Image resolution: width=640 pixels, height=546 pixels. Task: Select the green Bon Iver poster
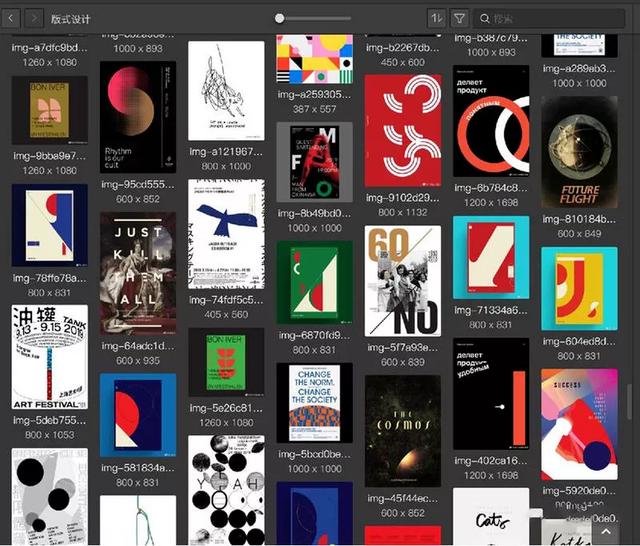tap(226, 362)
